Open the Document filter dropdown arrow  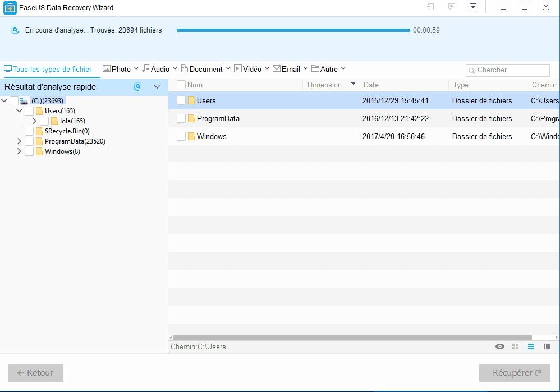228,68
